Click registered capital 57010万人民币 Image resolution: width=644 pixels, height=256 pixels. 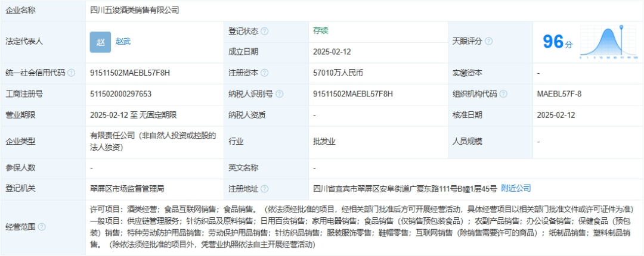(x=338, y=73)
